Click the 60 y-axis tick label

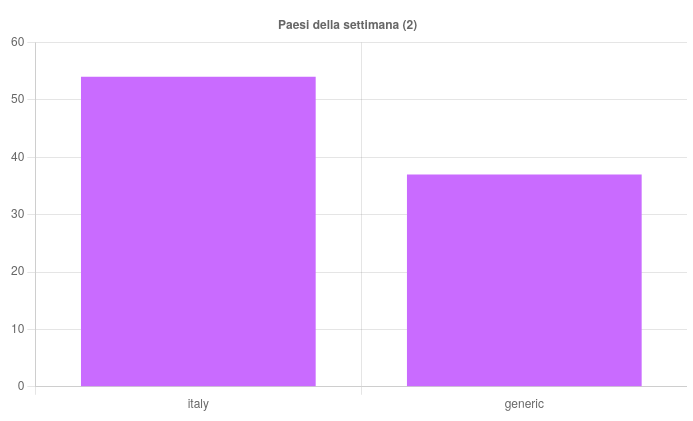pos(18,42)
